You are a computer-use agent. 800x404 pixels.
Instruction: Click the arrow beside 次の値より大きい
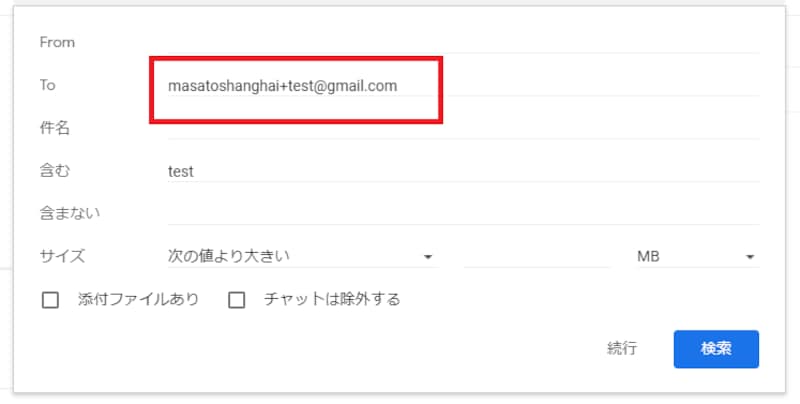tap(428, 257)
